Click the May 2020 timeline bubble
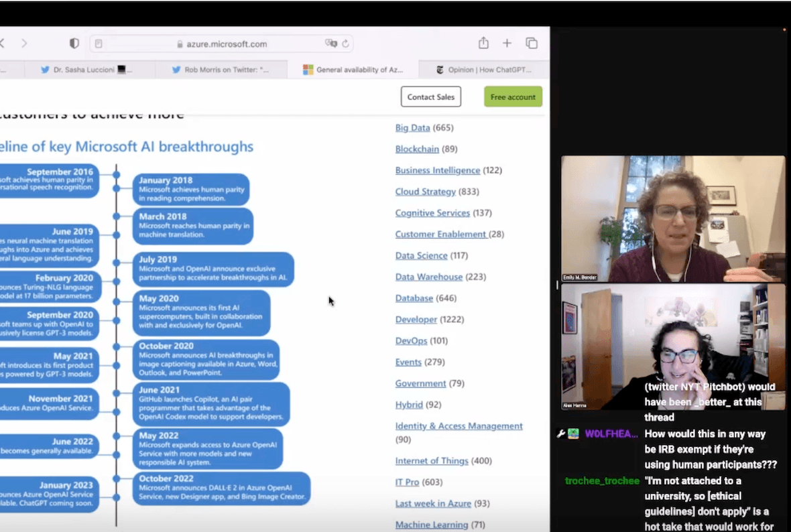Viewport: 791px width, 532px height. (x=202, y=313)
